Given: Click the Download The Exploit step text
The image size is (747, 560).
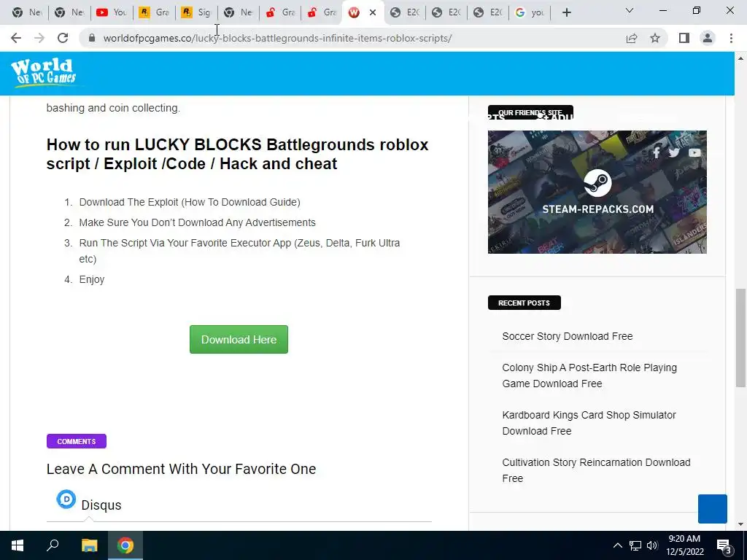Looking at the screenshot, I should (x=190, y=202).
